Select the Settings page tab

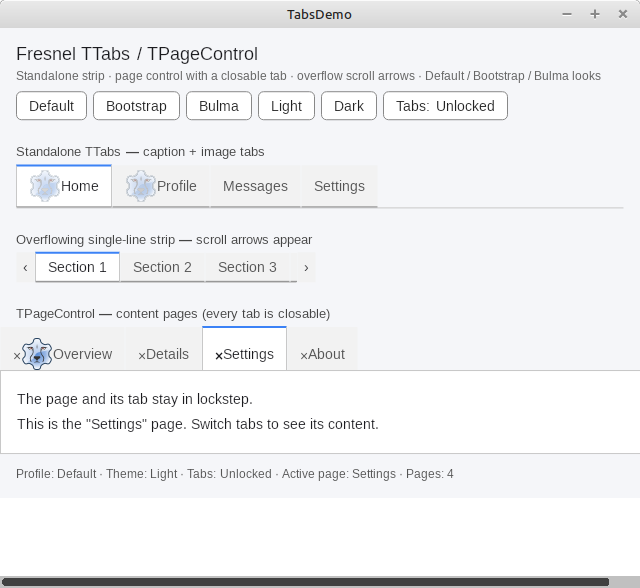click(x=244, y=349)
